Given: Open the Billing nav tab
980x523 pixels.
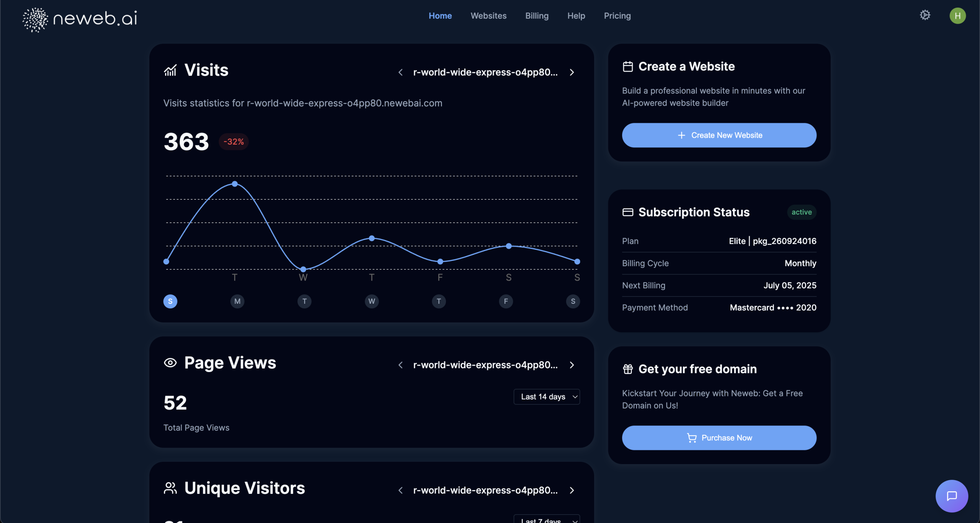Looking at the screenshot, I should [537, 16].
